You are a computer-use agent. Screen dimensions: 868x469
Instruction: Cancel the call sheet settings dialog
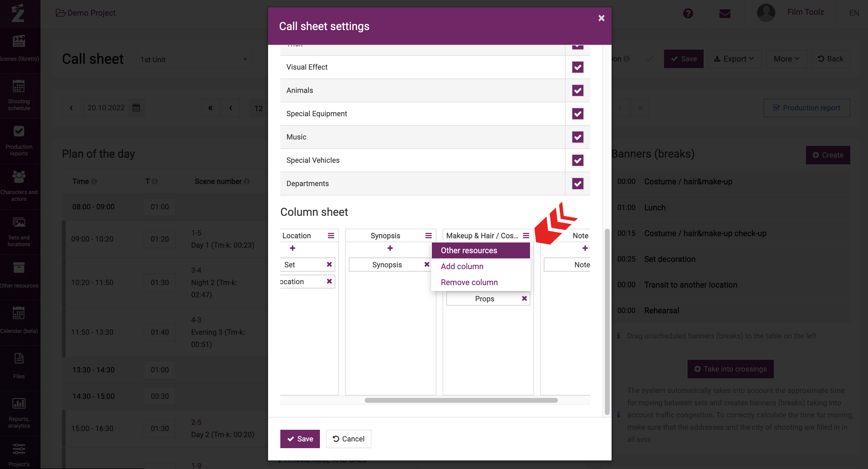(348, 439)
